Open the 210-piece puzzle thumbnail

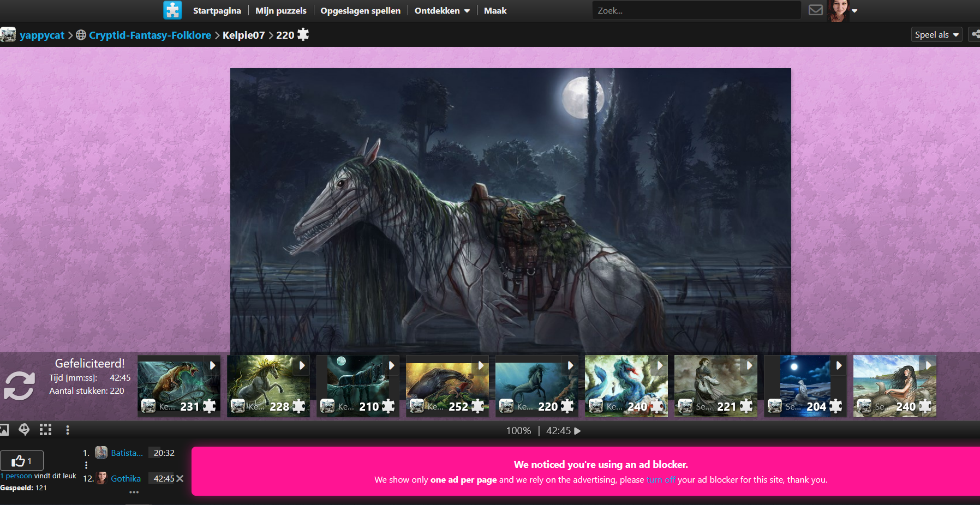click(x=358, y=386)
